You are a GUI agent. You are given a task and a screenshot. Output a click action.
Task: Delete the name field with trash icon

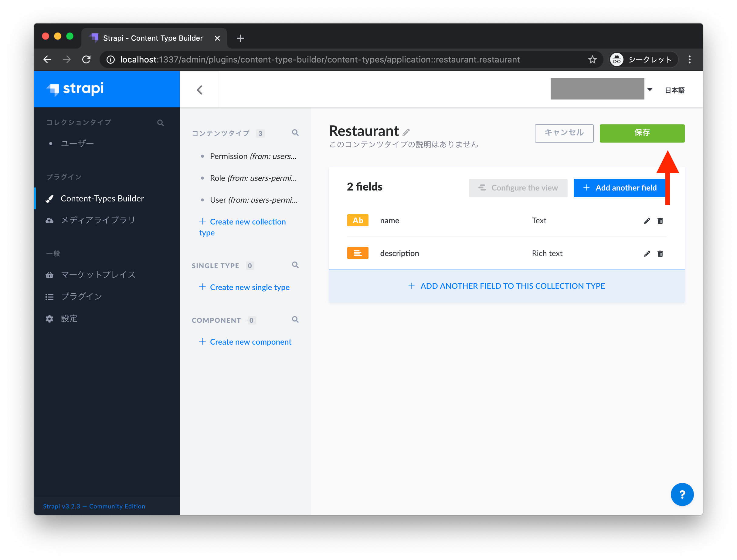pyautogui.click(x=660, y=221)
